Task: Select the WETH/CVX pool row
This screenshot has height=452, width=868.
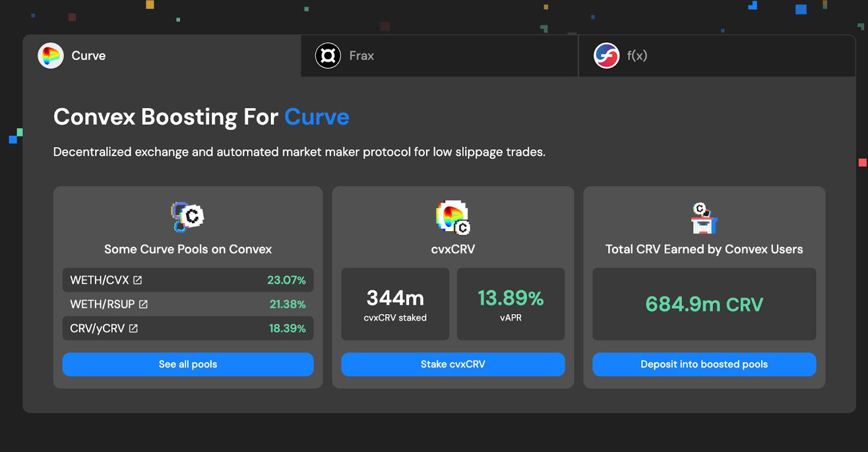Action: [188, 280]
